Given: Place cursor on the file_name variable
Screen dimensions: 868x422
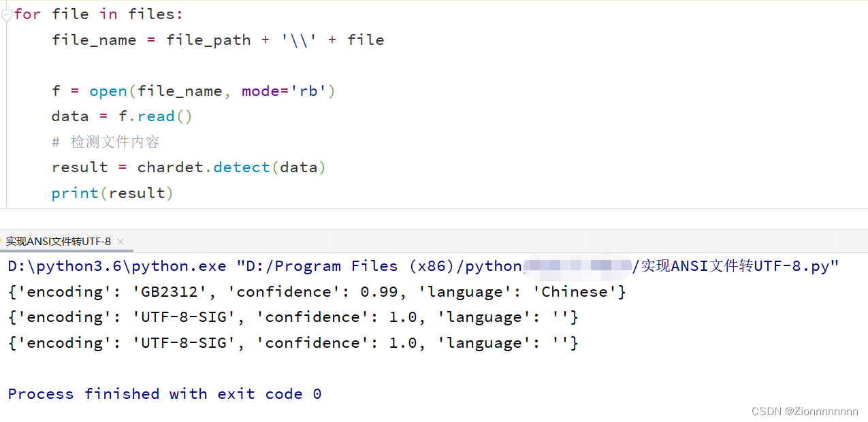Looking at the screenshot, I should click(x=94, y=39).
